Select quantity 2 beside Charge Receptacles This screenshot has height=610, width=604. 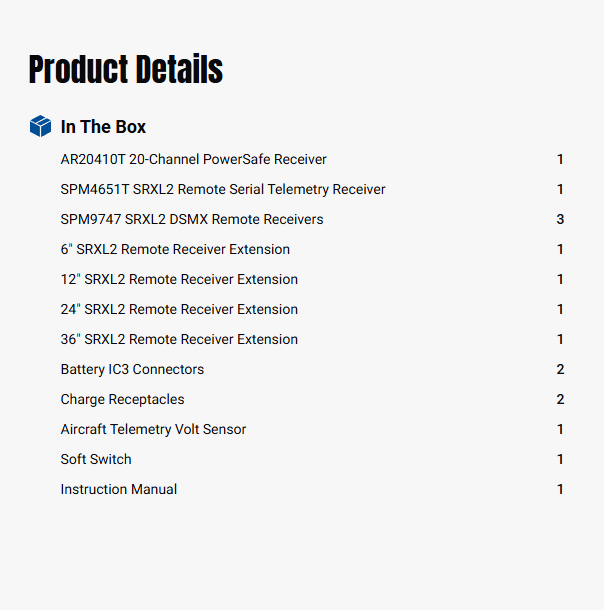coord(560,399)
